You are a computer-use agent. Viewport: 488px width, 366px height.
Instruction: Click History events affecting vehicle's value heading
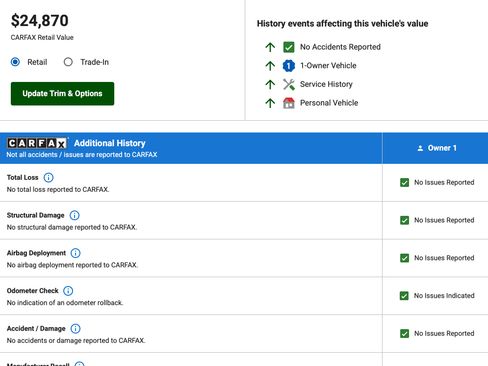coord(342,24)
